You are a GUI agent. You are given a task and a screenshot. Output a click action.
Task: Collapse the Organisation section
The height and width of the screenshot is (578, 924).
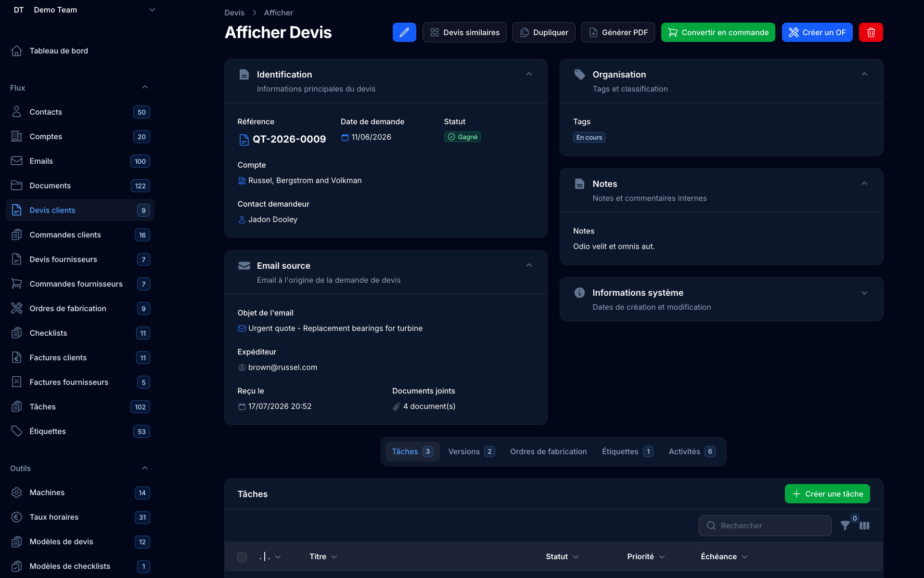(864, 74)
